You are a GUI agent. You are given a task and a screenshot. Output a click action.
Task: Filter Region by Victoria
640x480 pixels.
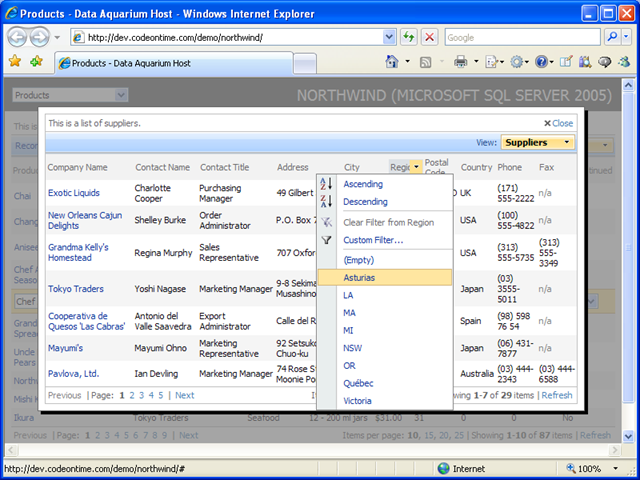pos(357,401)
